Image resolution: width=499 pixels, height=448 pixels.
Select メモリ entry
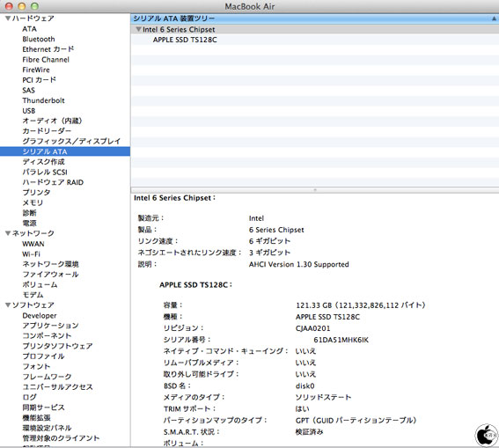point(33,202)
